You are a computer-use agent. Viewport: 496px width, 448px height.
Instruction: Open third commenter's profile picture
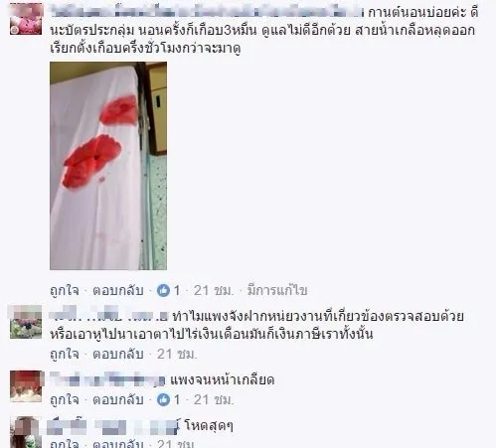(26, 386)
